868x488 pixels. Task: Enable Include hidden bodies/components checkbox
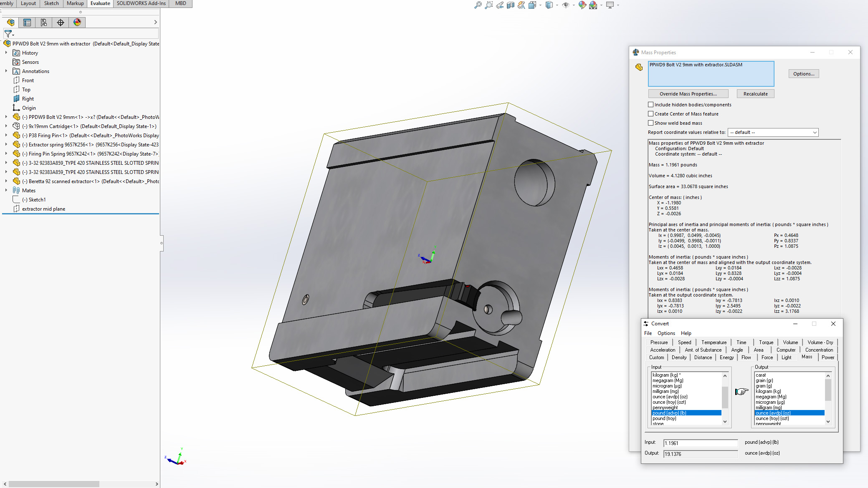pos(650,105)
